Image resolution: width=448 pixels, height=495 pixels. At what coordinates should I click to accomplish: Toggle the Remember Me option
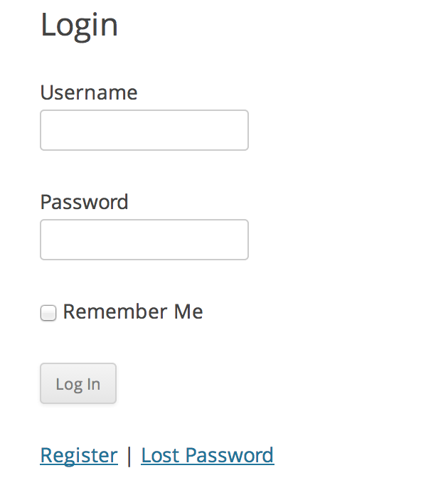point(48,313)
